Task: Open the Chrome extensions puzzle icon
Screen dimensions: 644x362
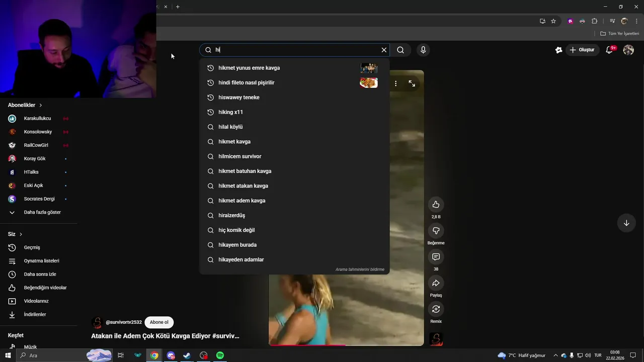Action: click(x=594, y=21)
